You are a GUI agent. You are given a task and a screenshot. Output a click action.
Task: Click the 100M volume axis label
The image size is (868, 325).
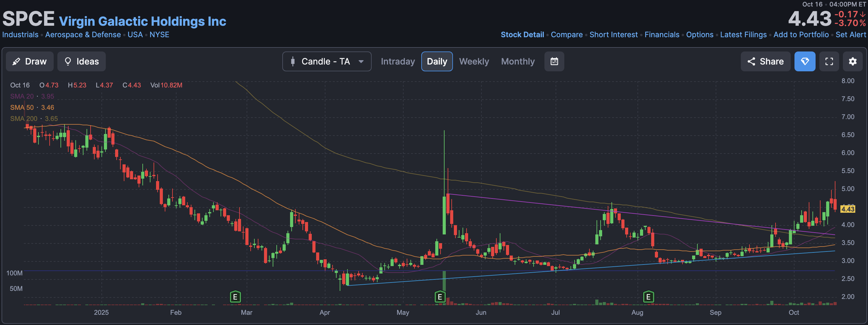tap(15, 273)
